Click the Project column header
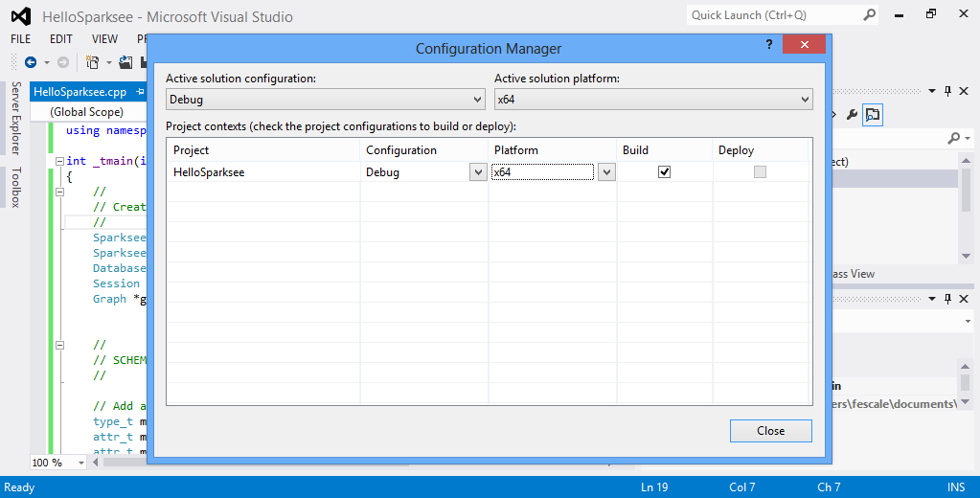Image resolution: width=980 pixels, height=498 pixels. pos(263,150)
